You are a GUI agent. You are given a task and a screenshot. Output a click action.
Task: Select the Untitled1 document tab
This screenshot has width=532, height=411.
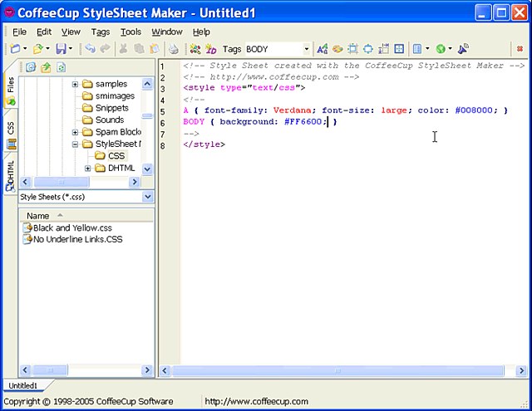point(22,385)
